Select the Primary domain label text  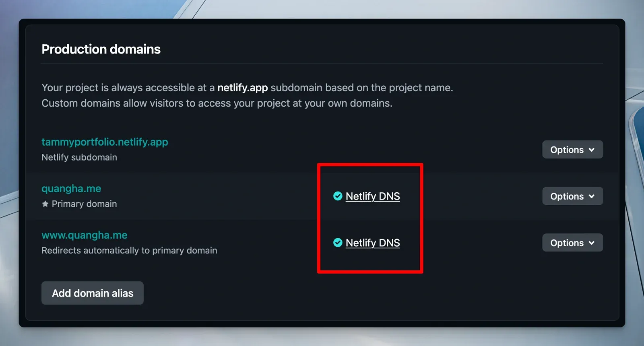[x=84, y=204]
